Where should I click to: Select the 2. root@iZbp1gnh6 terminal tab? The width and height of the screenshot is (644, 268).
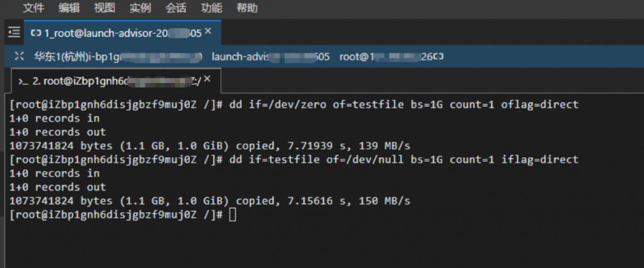pyautogui.click(x=113, y=81)
